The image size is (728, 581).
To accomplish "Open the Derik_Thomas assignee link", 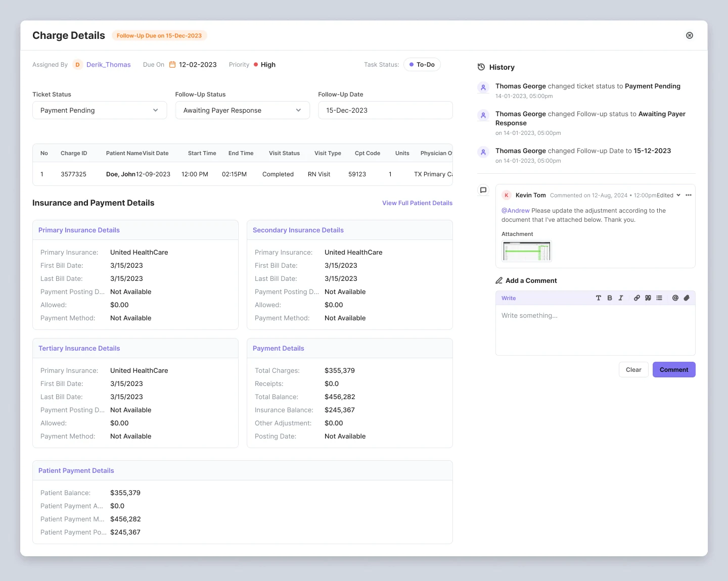I will (x=109, y=65).
